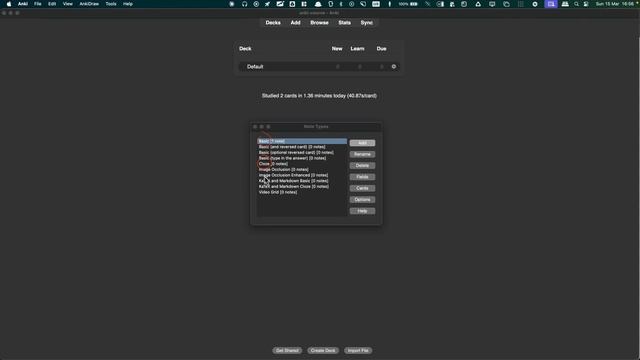Open the AnkiDraw menu

coord(89,4)
